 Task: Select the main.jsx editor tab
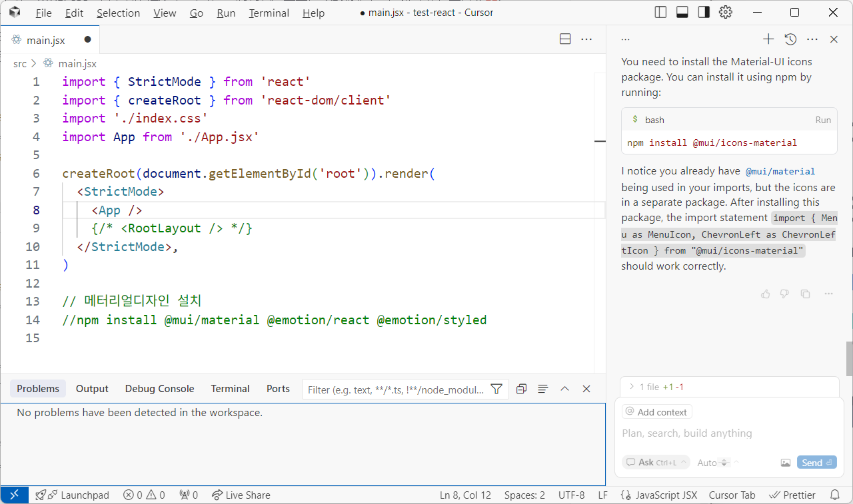pyautogui.click(x=50, y=40)
